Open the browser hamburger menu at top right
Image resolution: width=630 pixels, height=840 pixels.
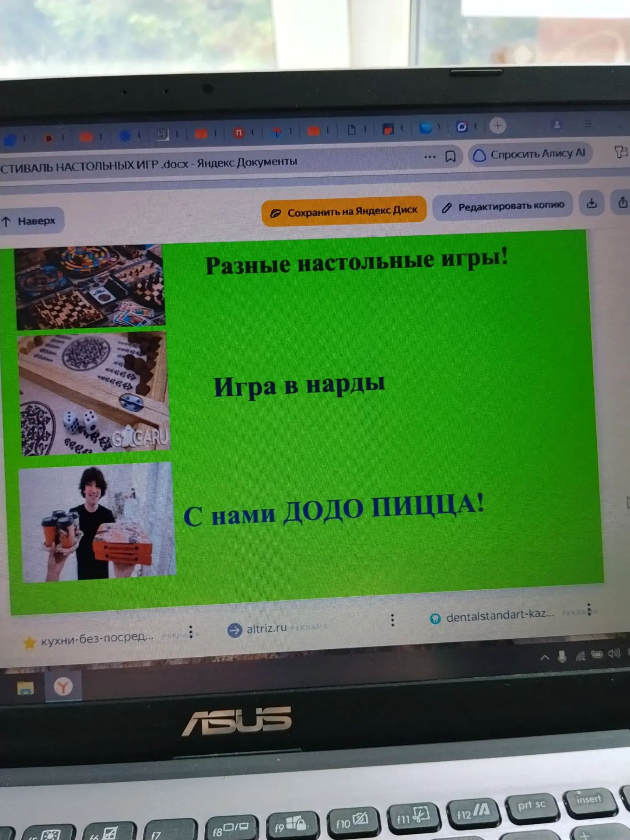coord(589,124)
